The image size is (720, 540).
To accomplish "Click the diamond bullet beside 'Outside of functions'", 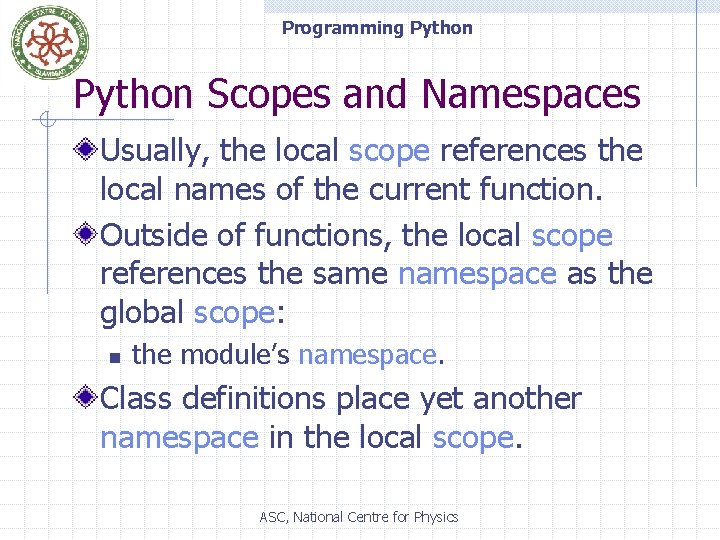I will pyautogui.click(x=85, y=234).
